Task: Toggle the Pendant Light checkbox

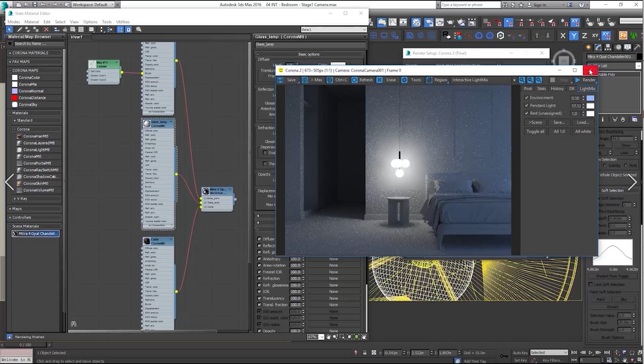Action: pos(527,106)
